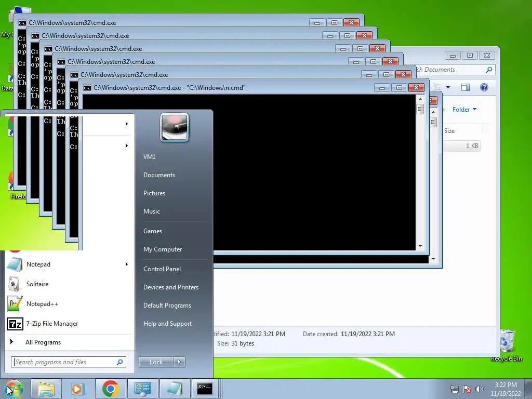Click the Search Documents magnifier icon
The width and height of the screenshot is (532, 399).
(489, 70)
